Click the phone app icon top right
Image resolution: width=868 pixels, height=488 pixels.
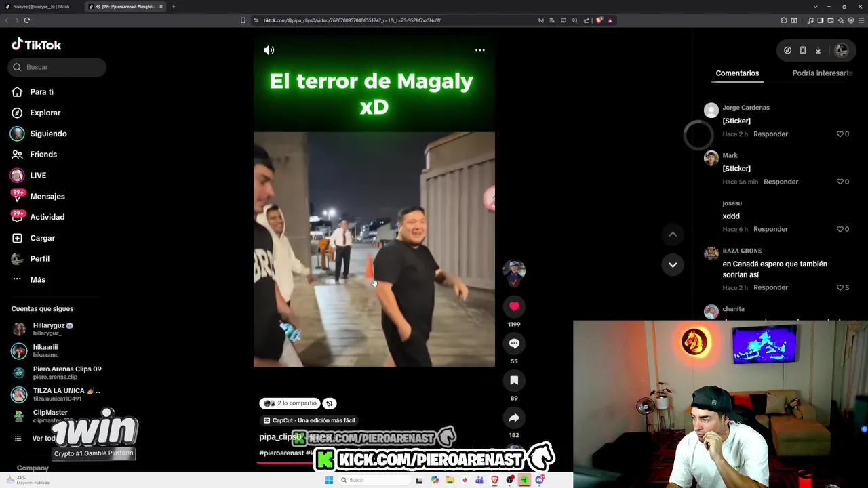coord(803,50)
